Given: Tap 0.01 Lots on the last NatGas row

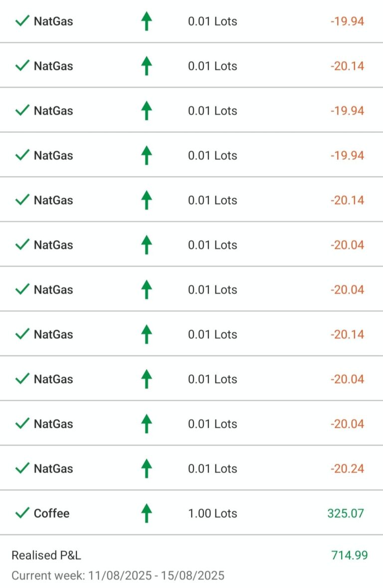Looking at the screenshot, I should point(212,469).
